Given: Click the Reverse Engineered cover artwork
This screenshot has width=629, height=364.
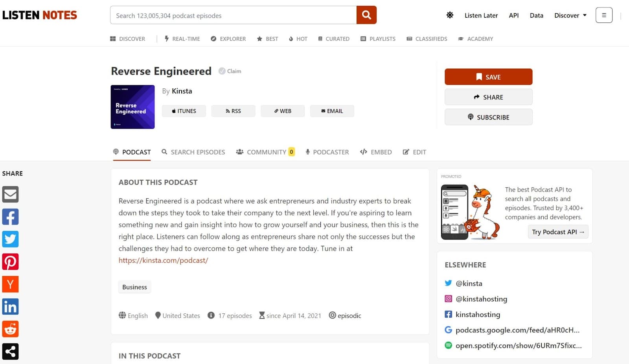Looking at the screenshot, I should pyautogui.click(x=132, y=107).
